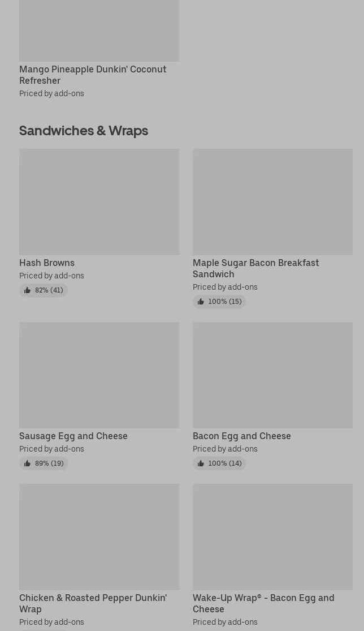Click thumbs-up icon under Sausage Egg and Cheese
The width and height of the screenshot is (364, 631).
click(27, 463)
